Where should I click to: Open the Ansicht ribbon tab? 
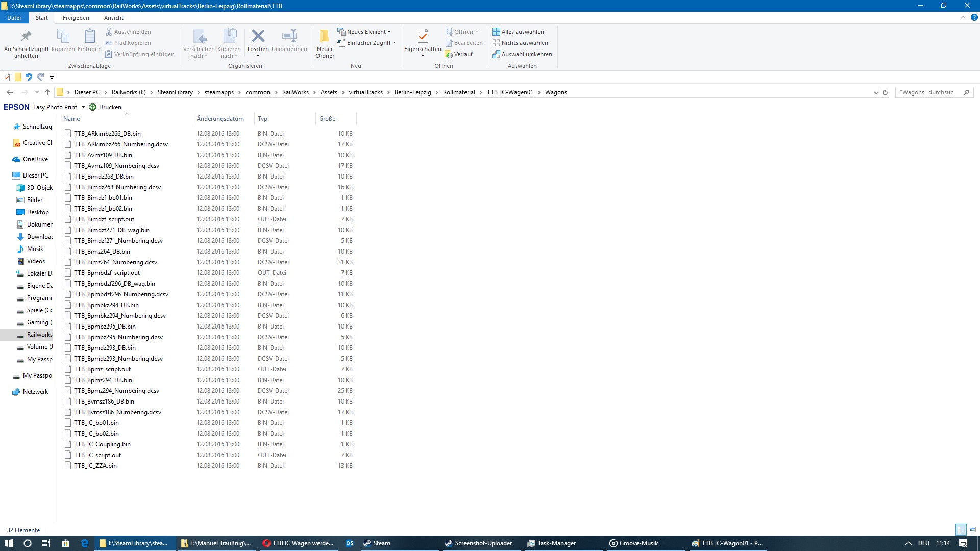[113, 18]
